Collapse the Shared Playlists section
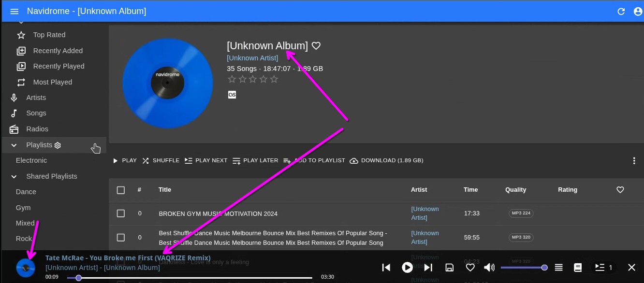This screenshot has width=644, height=283. 14,176
